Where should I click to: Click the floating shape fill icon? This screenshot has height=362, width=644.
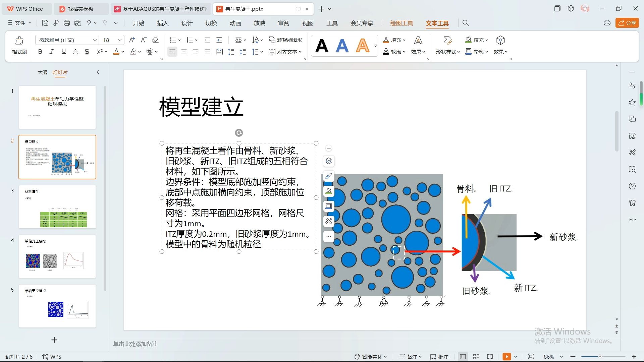(x=329, y=191)
